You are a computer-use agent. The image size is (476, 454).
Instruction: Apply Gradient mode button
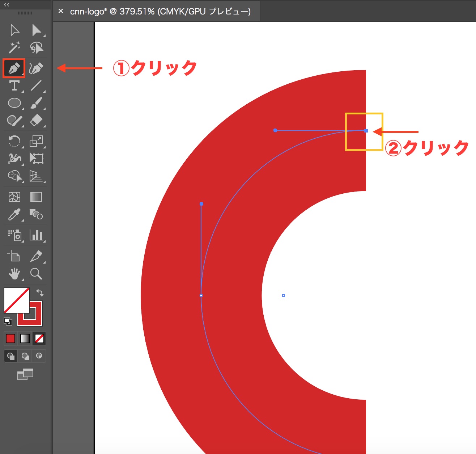[x=25, y=339]
